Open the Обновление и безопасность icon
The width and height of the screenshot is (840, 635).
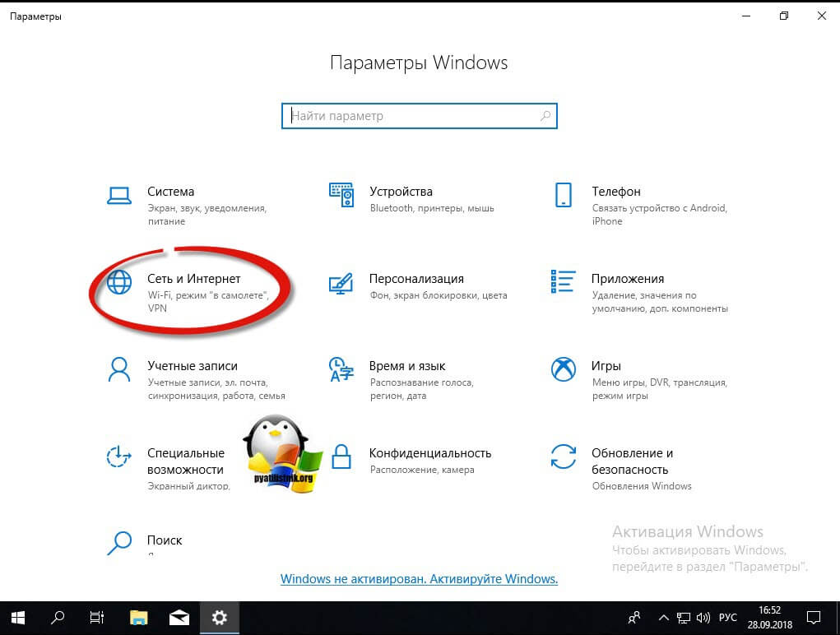[563, 457]
